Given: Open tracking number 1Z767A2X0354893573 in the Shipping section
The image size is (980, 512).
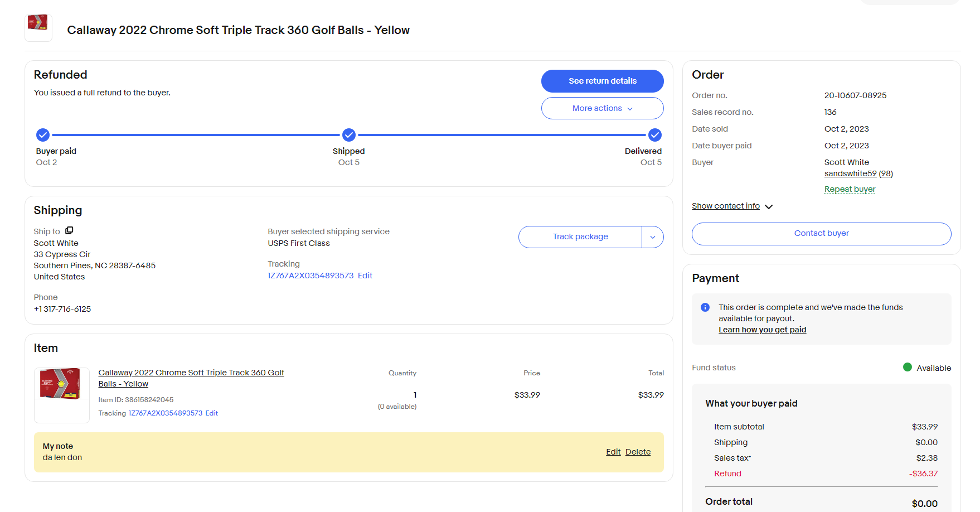Looking at the screenshot, I should pyautogui.click(x=311, y=276).
